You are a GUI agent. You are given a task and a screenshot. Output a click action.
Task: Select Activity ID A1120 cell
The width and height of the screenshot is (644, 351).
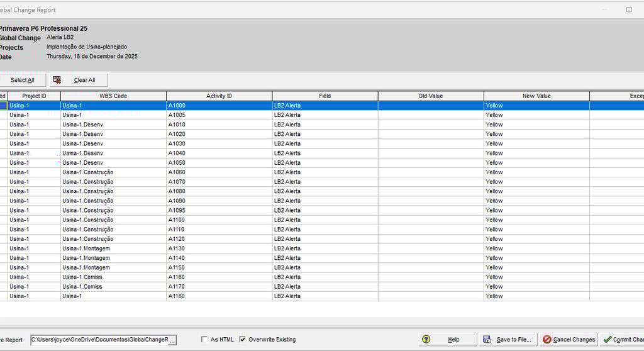(x=219, y=239)
